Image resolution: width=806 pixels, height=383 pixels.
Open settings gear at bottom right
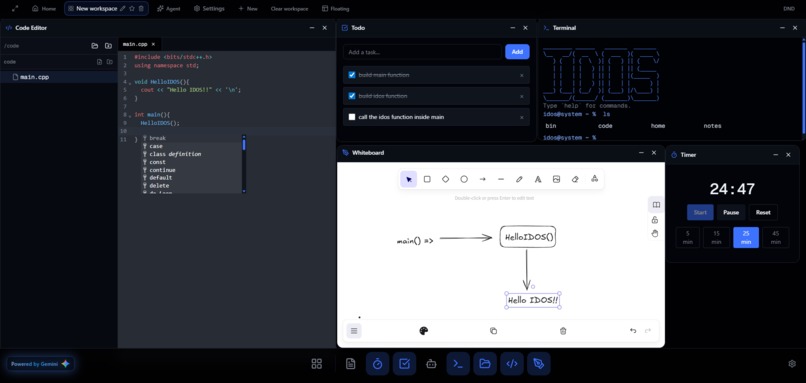(x=792, y=363)
